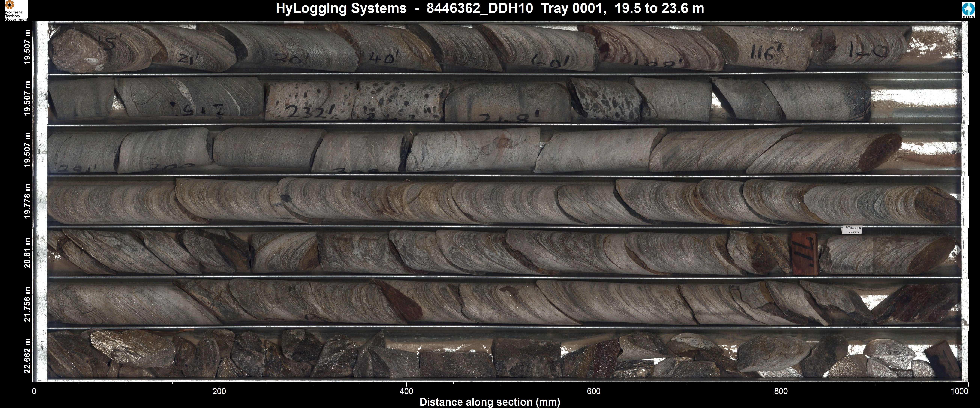Screen dimensions: 980x408
Task: Click the Tray 0001 depth range text
Action: point(622,8)
